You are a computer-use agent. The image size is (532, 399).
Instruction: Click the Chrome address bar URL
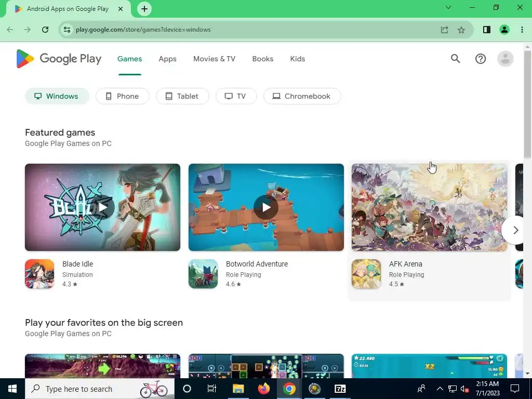143,30
